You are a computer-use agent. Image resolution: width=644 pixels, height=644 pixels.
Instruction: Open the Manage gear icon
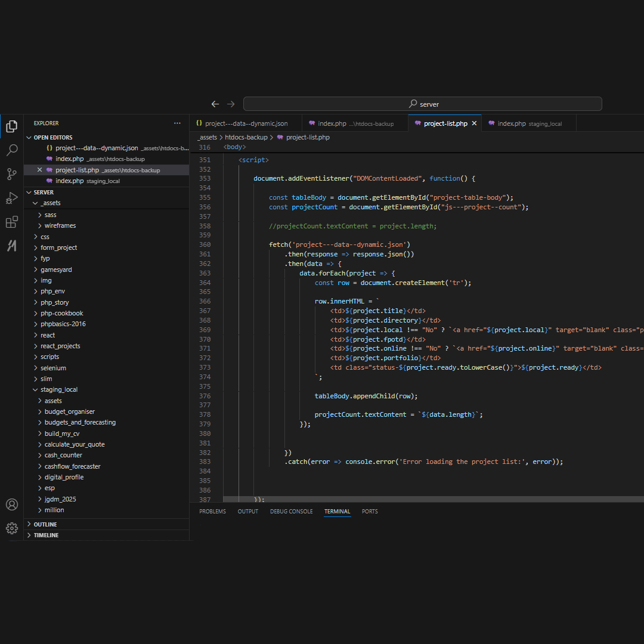[12, 528]
